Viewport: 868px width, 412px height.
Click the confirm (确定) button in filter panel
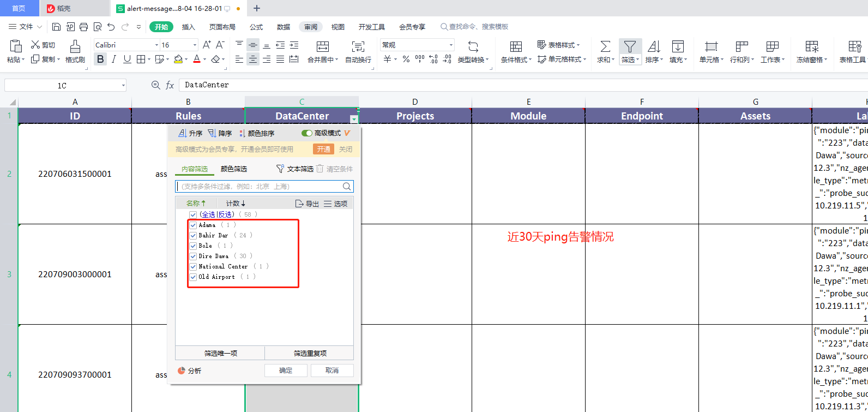[x=286, y=371]
